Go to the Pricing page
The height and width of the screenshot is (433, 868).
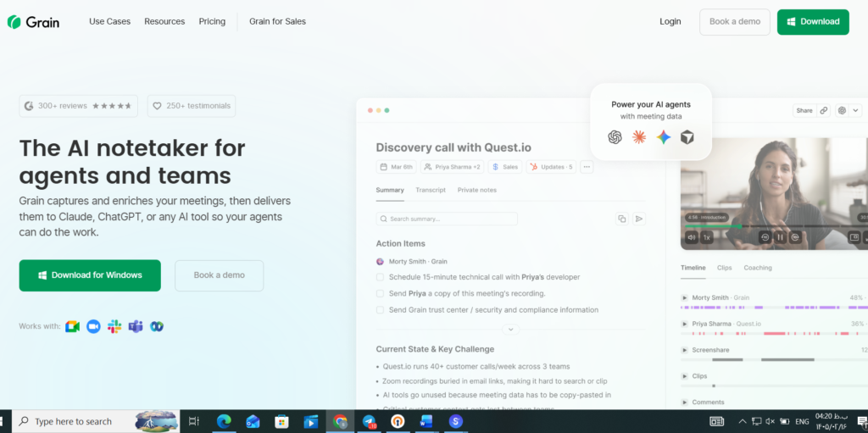(x=212, y=21)
